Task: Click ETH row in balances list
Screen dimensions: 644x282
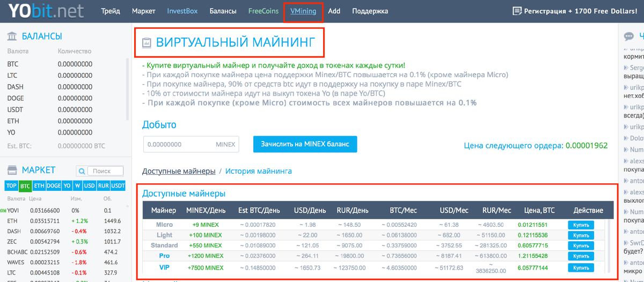Action: pyautogui.click(x=64, y=121)
